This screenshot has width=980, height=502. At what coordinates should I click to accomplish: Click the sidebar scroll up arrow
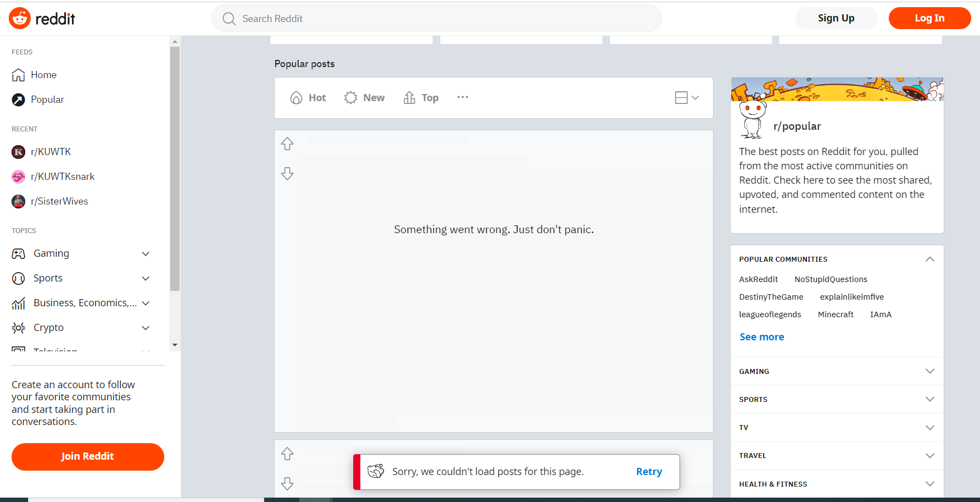click(x=175, y=42)
